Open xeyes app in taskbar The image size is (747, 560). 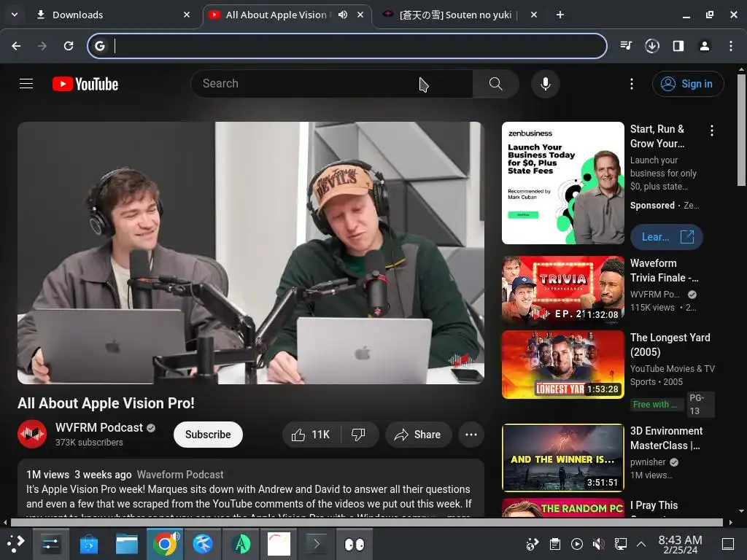(x=355, y=544)
